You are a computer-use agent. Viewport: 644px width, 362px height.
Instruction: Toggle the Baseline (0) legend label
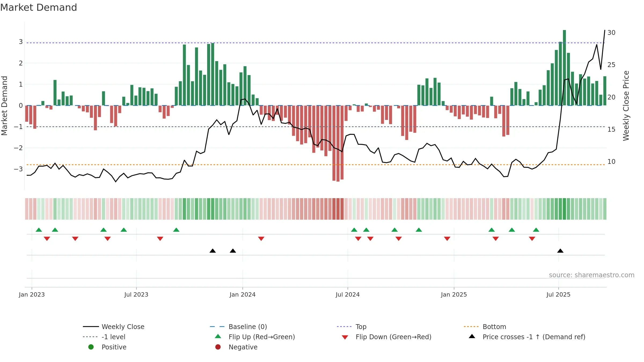click(248, 327)
